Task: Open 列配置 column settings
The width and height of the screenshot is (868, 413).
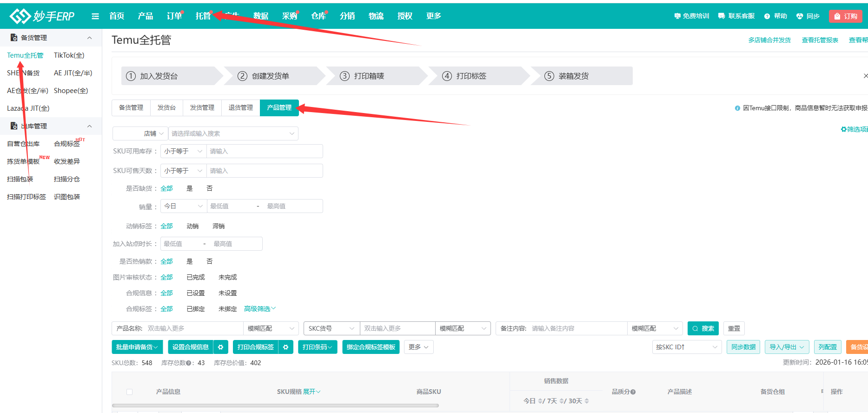Action: (828, 347)
